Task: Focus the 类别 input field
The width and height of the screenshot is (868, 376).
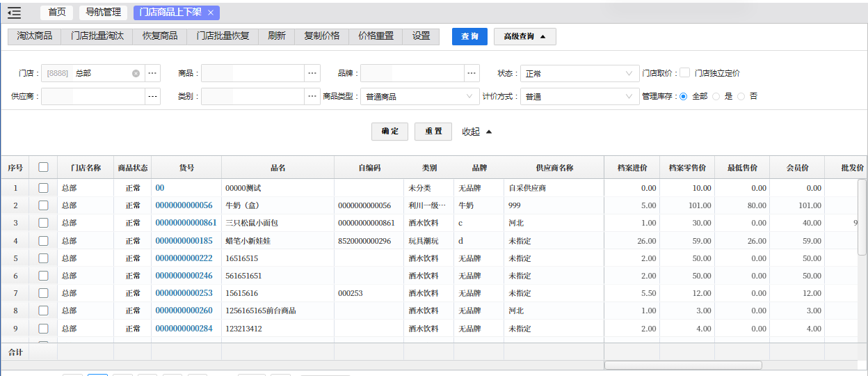Action: tap(252, 97)
